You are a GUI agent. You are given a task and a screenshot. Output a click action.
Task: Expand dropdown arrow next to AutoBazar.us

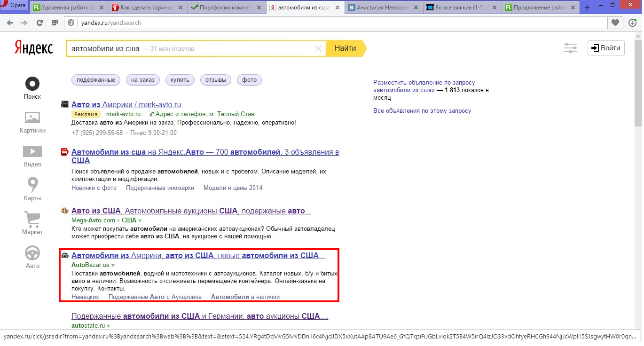[x=113, y=266]
